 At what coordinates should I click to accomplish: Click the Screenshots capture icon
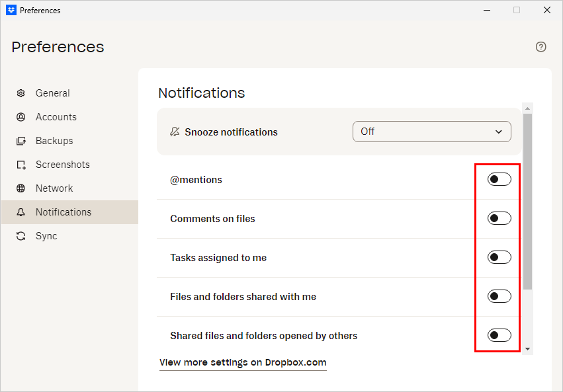click(x=21, y=165)
